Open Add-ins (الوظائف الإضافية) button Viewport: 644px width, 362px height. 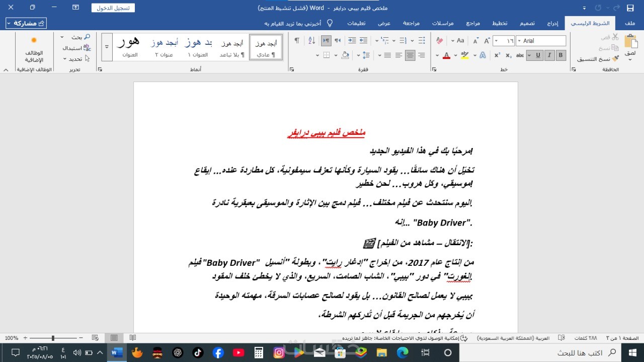[34, 50]
